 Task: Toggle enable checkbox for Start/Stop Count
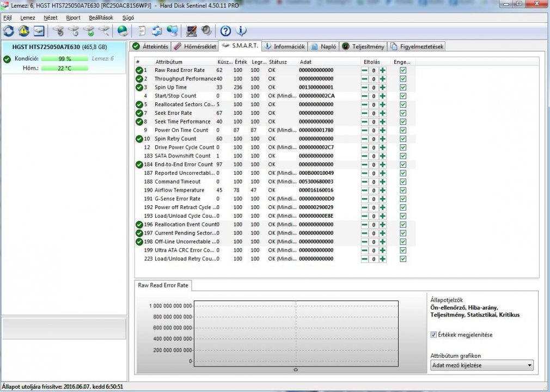point(403,96)
